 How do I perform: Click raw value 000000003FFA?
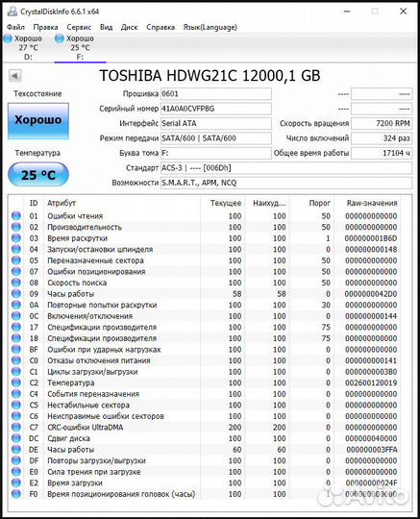click(x=371, y=450)
